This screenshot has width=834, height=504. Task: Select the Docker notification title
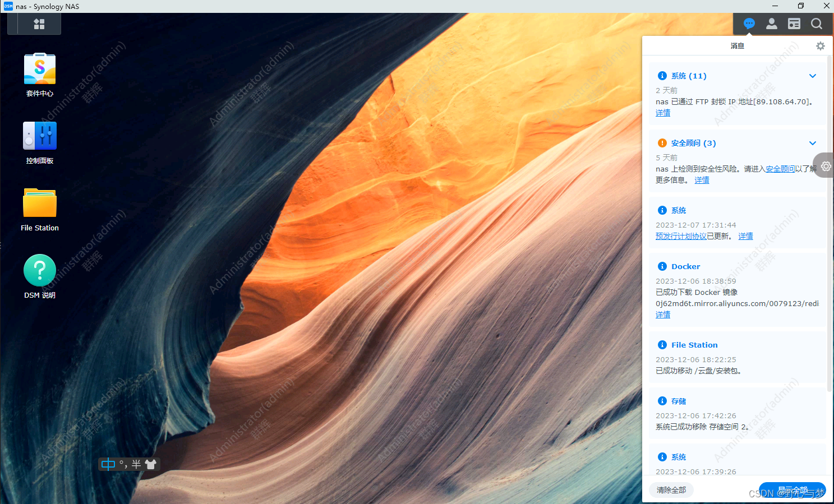(685, 266)
